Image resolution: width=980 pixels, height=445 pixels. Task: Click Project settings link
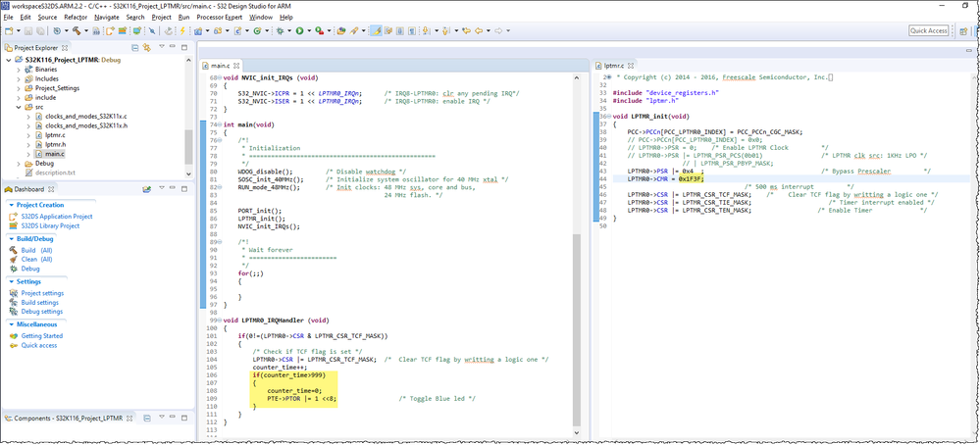tap(42, 293)
